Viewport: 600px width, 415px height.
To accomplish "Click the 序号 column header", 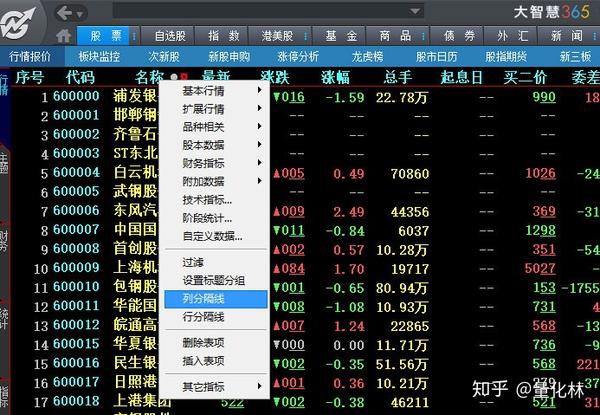I will (29, 78).
